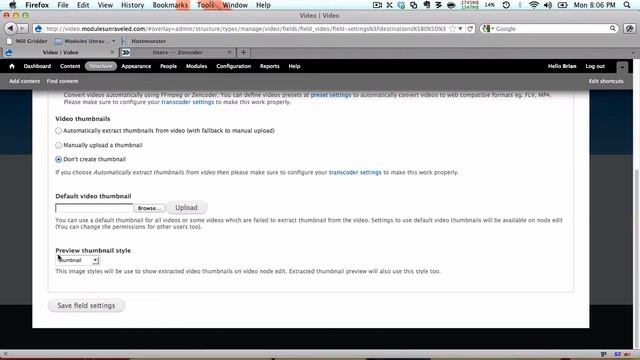Go to Dashboard in the admin toolbar
Screen dimensions: 640x360
[37, 66]
